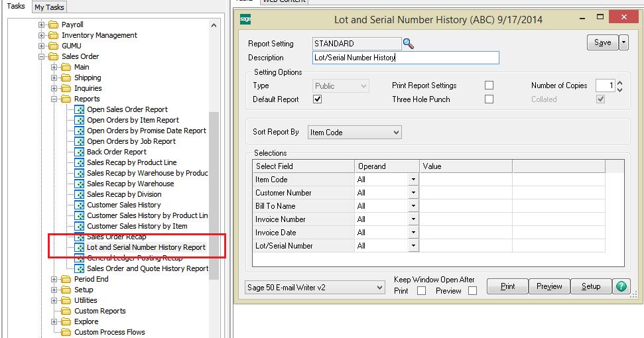Click the Shipping folder icon
The width and height of the screenshot is (644, 338).
click(66, 78)
